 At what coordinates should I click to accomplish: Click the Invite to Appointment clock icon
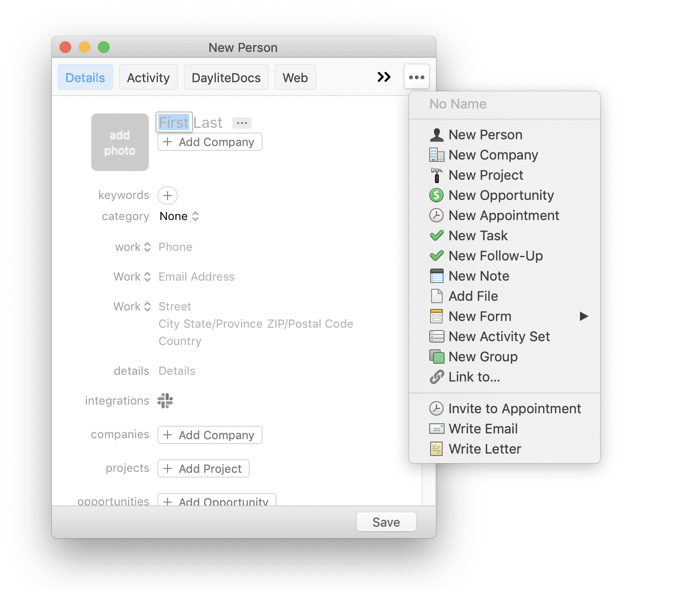[x=436, y=408]
